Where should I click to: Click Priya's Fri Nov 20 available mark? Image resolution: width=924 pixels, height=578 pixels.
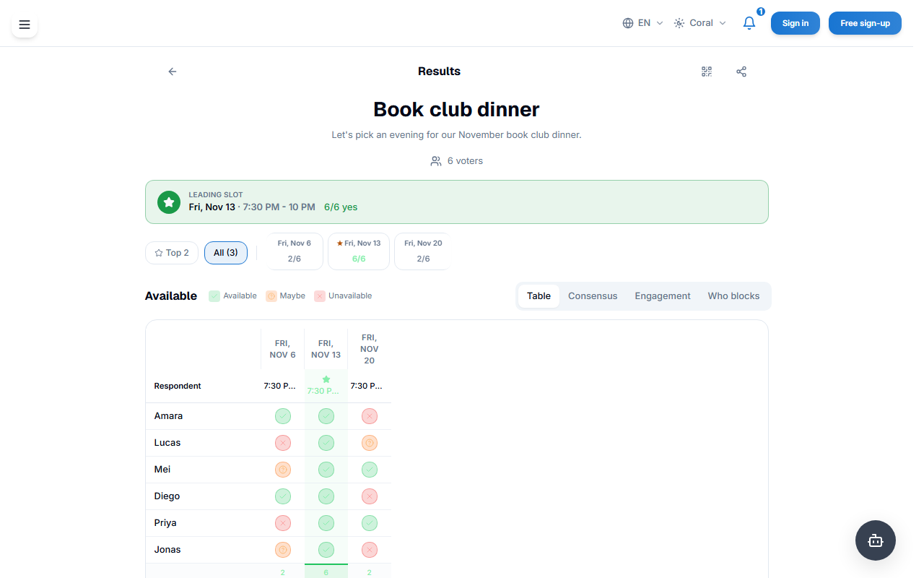point(370,523)
